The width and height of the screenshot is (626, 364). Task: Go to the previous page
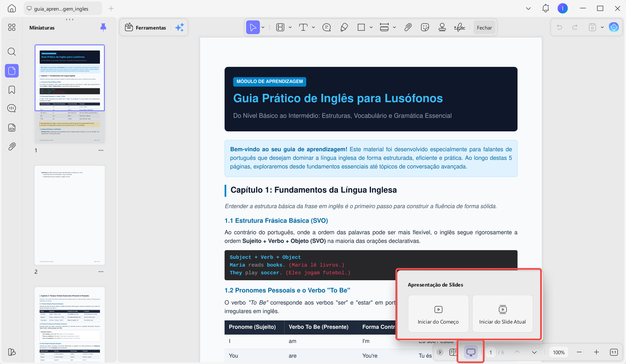point(517,352)
